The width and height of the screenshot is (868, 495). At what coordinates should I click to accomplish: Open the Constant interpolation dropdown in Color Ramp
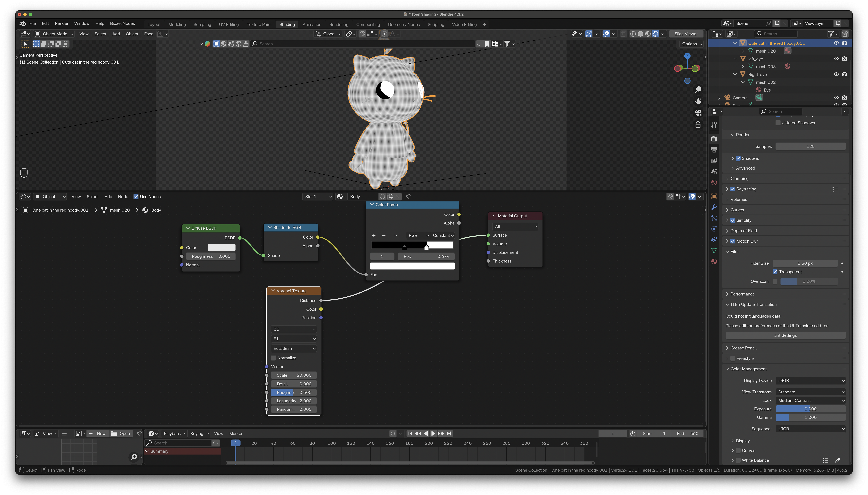[443, 235]
